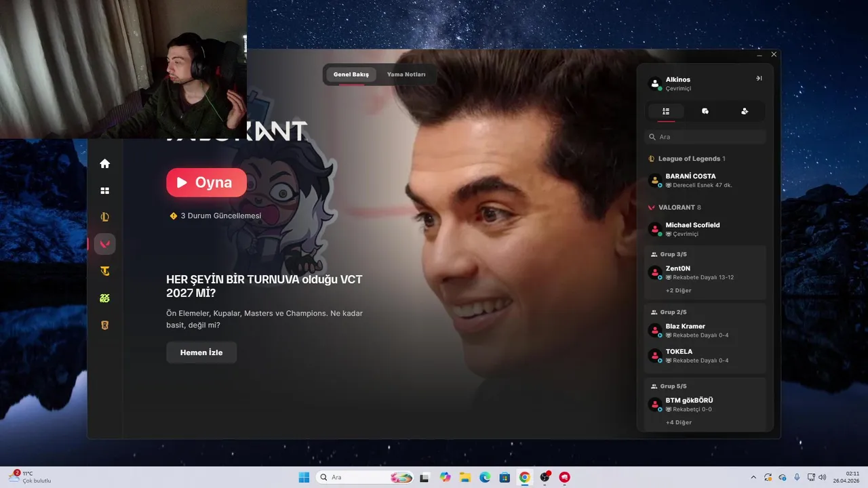Viewport: 868px width, 488px height.
Task: Click the taskbar Ara search box
Action: [x=366, y=477]
